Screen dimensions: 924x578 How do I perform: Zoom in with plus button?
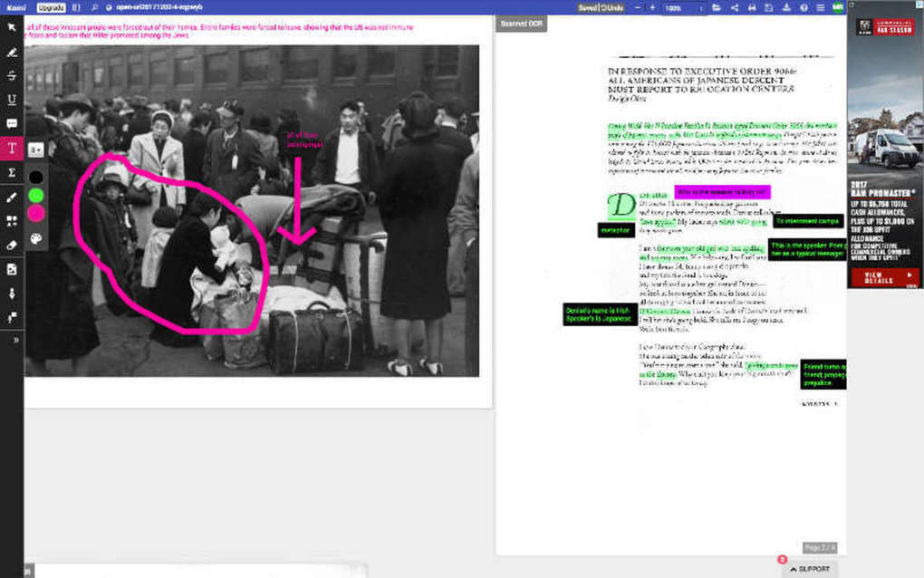(x=652, y=7)
